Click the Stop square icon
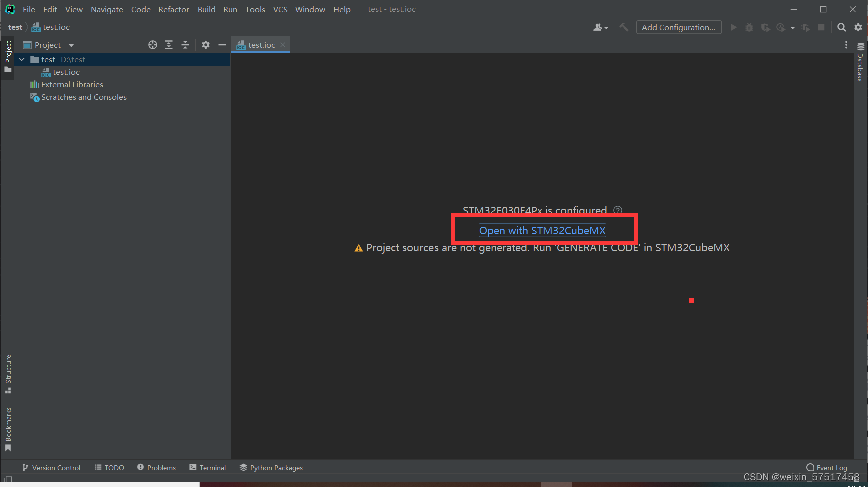This screenshot has height=487, width=868. coord(821,27)
